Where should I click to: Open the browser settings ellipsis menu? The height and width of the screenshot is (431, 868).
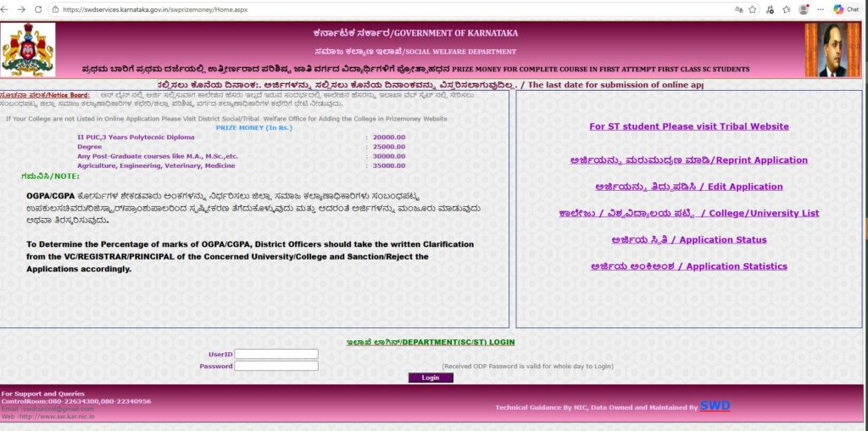821,9
